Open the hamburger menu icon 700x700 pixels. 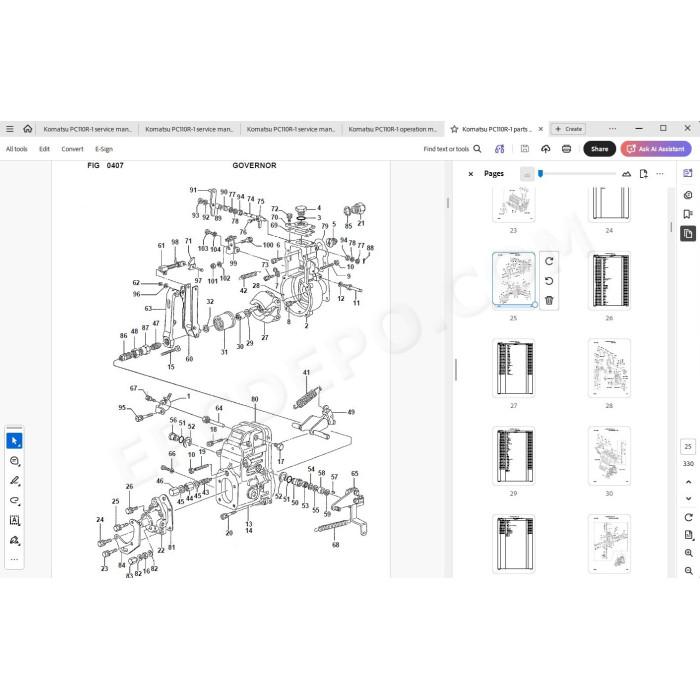tap(9, 129)
